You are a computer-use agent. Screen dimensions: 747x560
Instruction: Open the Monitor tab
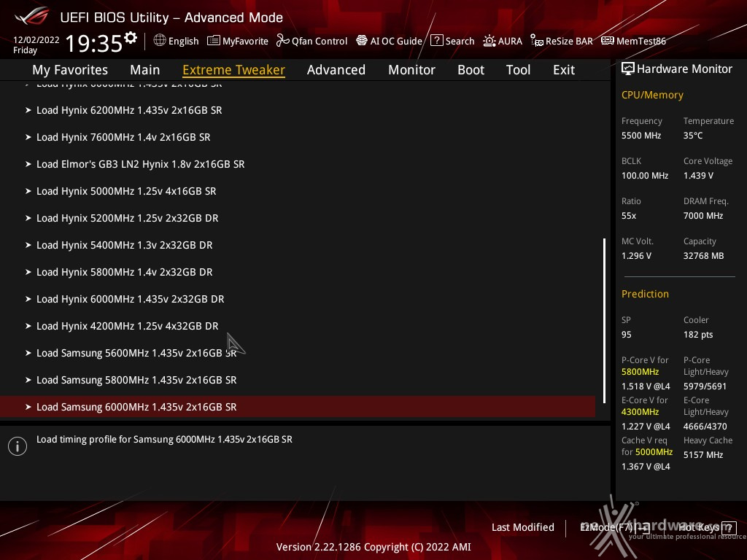click(411, 70)
